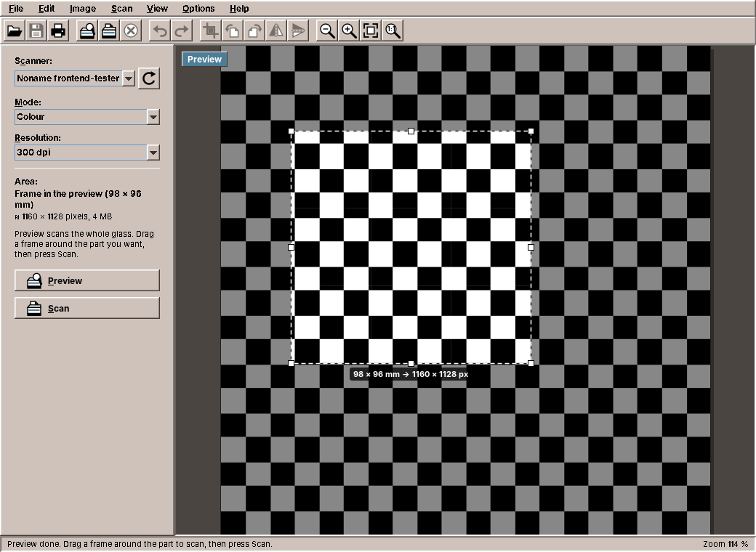The width and height of the screenshot is (756, 552).
Task: Click the top-left selection frame handle
Action: coord(291,131)
